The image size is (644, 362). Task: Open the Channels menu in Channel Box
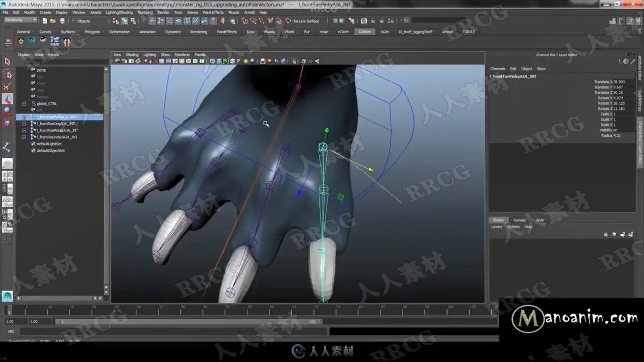tap(497, 69)
